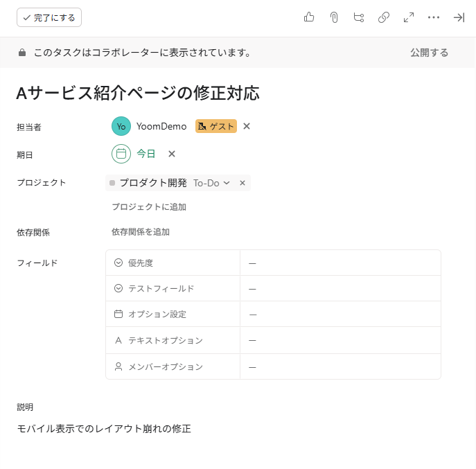Click the 公開する button
The width and height of the screenshot is (476, 469).
429,53
